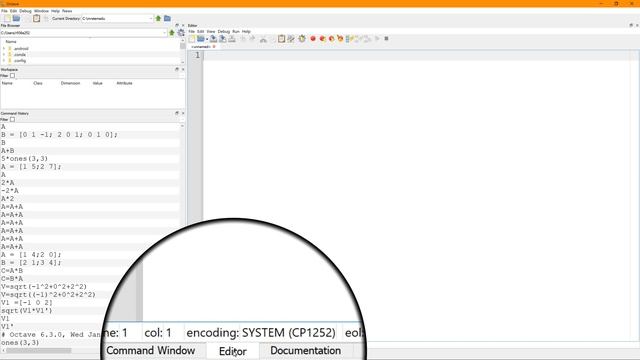Remove all breakpoints in Editor toolbar
The width and height of the screenshot is (640, 360).
[x=340, y=39]
